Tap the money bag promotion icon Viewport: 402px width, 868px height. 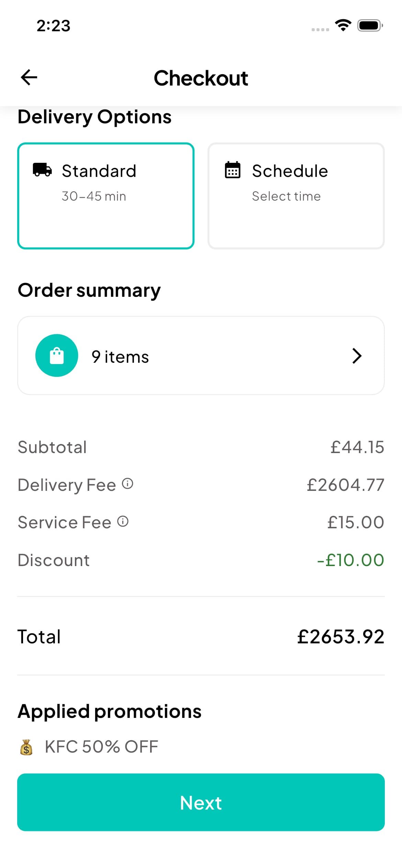coord(26,747)
